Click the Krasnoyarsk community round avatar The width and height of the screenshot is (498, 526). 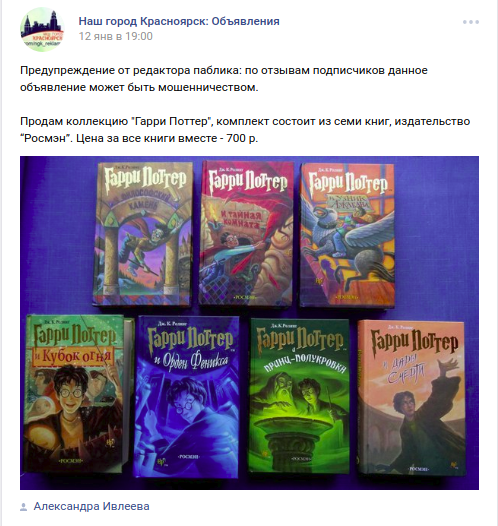[x=42, y=29]
